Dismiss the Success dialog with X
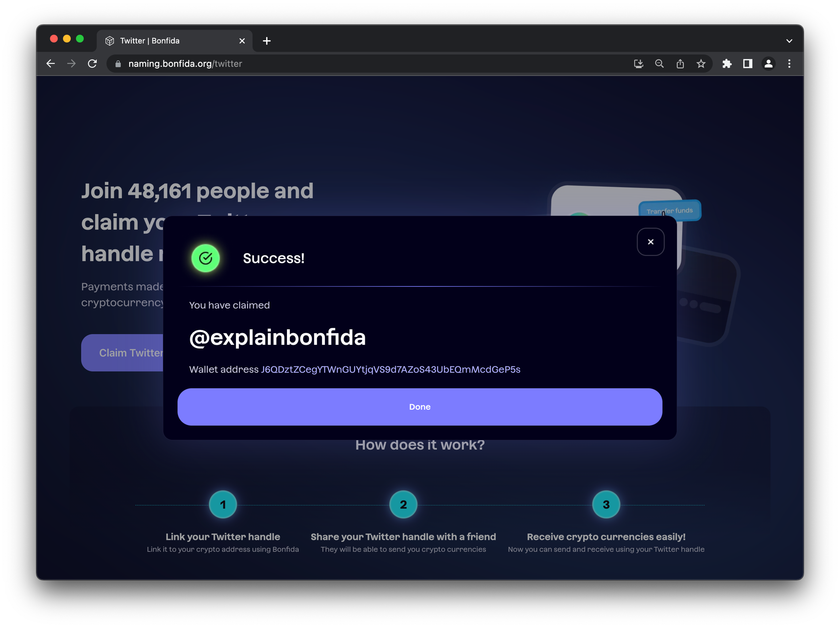The width and height of the screenshot is (840, 628). (x=650, y=242)
